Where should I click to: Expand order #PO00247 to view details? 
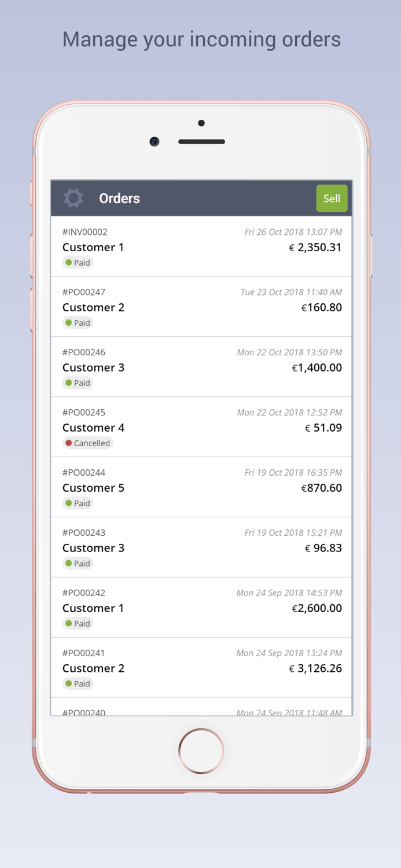pyautogui.click(x=201, y=307)
